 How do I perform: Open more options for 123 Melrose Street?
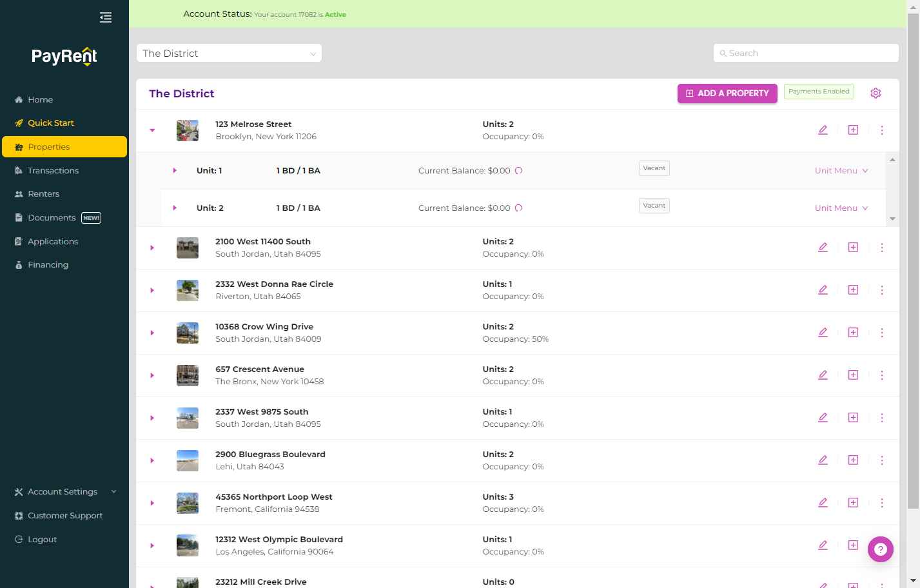click(882, 130)
